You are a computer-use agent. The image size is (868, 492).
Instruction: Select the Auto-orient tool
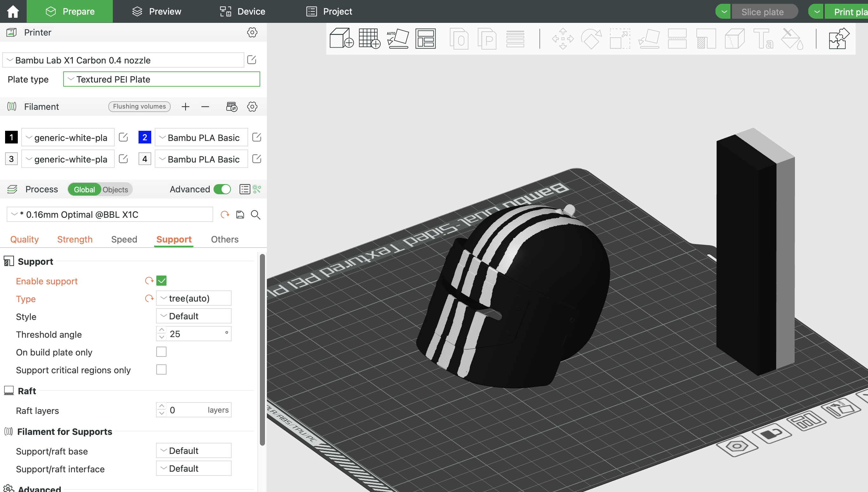click(x=398, y=38)
